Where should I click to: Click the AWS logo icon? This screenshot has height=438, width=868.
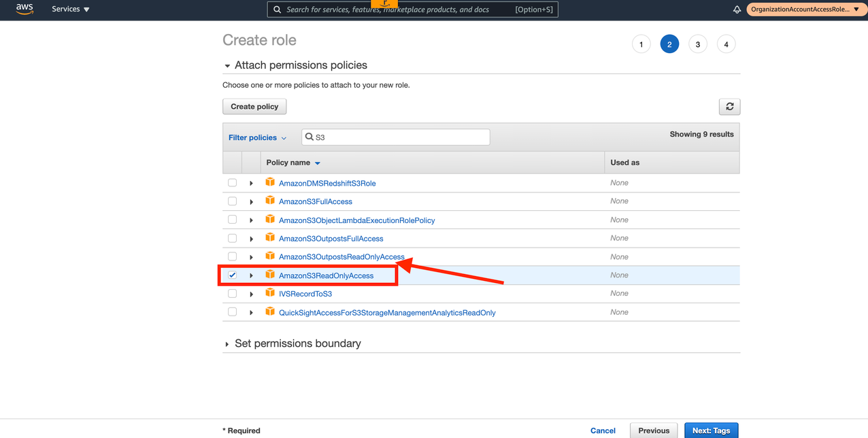pos(24,9)
